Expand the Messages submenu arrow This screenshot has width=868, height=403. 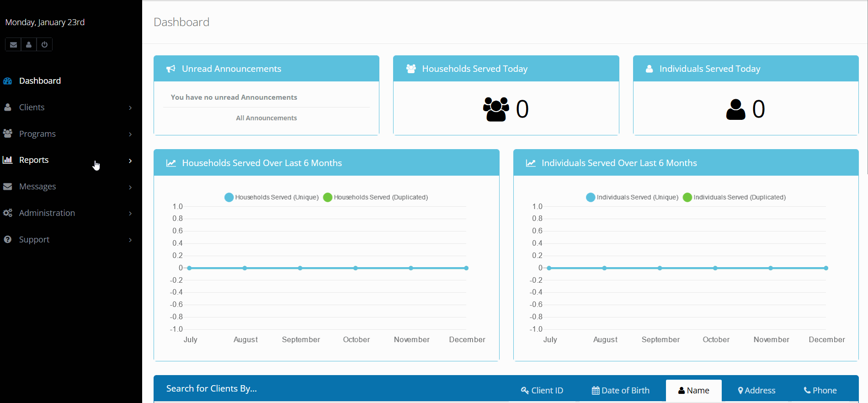[x=130, y=187]
